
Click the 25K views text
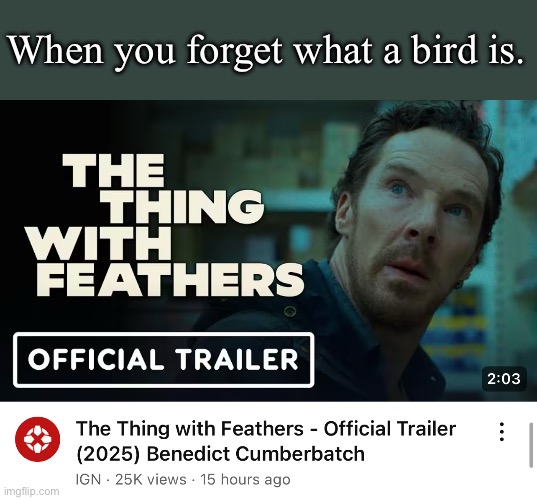(151, 480)
